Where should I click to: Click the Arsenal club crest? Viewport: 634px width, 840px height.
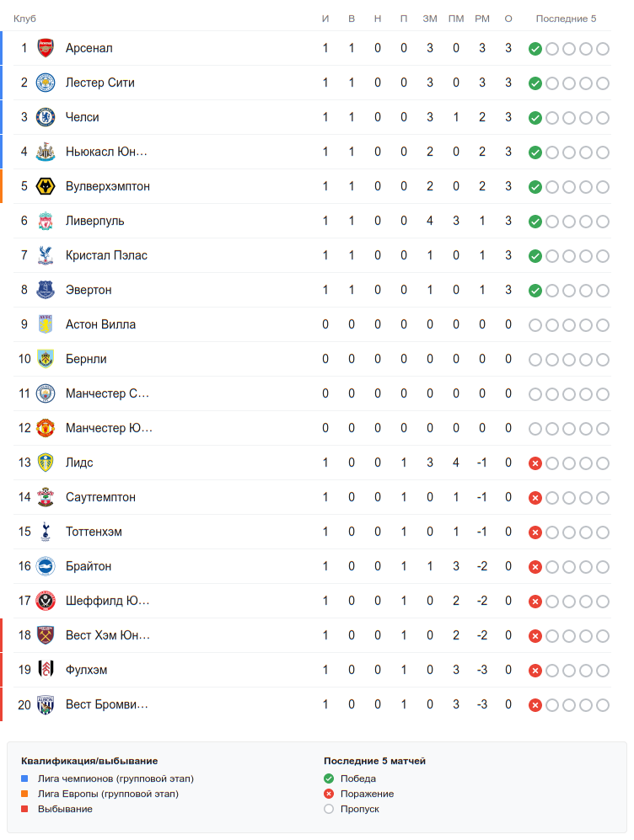pos(46,48)
